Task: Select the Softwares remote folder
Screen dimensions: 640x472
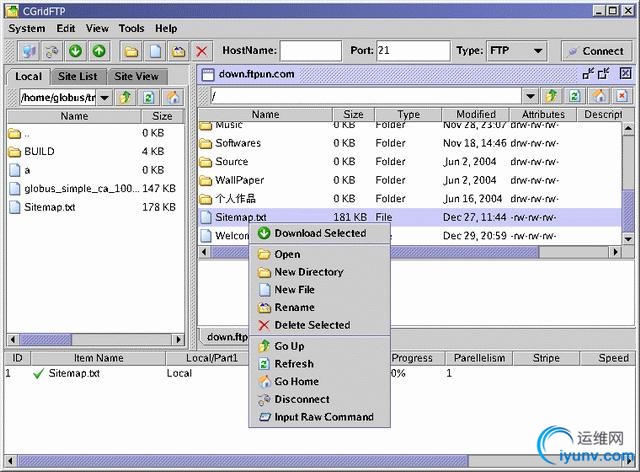Action: point(410,143)
